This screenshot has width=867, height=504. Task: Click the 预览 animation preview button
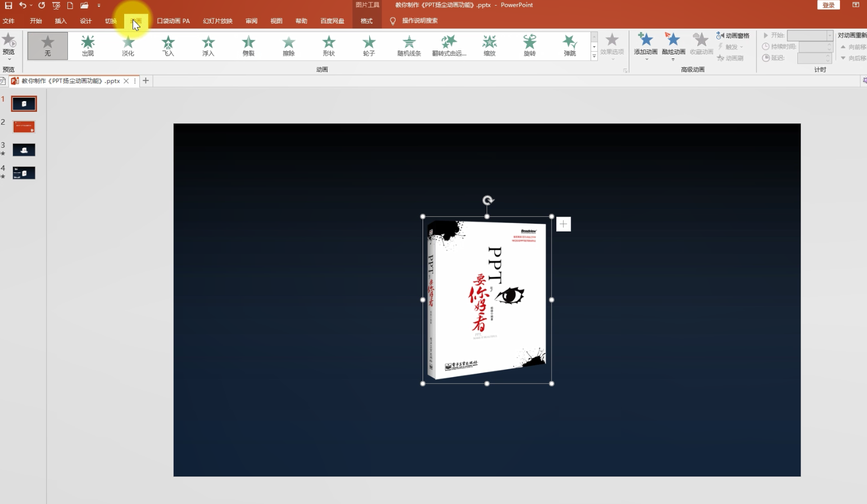(8, 46)
